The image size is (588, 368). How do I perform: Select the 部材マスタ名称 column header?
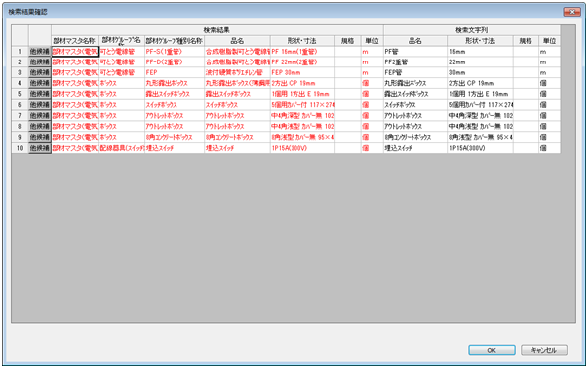(74, 41)
